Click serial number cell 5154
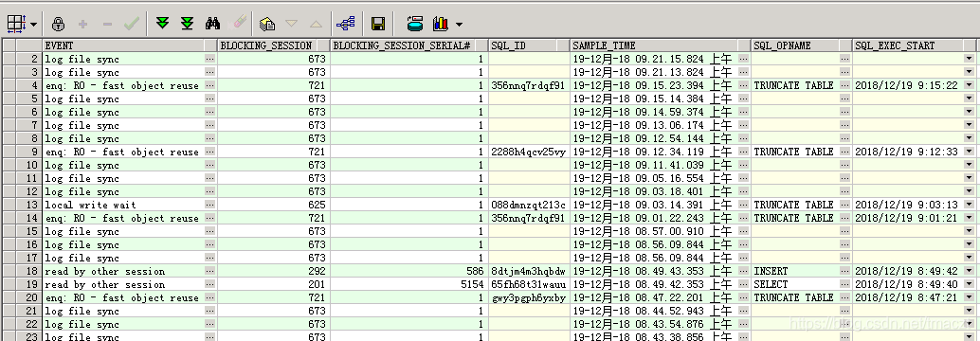Viewport: 980px width, 341px height. coord(408,284)
